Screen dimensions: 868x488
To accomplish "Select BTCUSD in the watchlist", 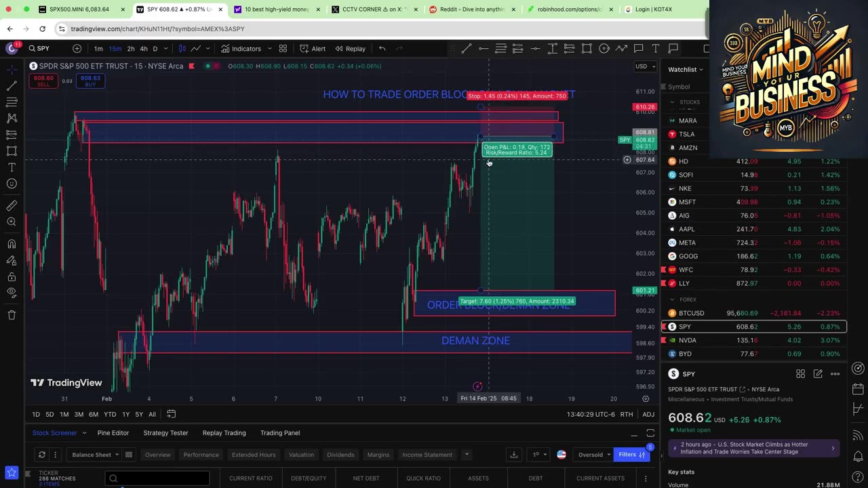I will tap(754, 313).
